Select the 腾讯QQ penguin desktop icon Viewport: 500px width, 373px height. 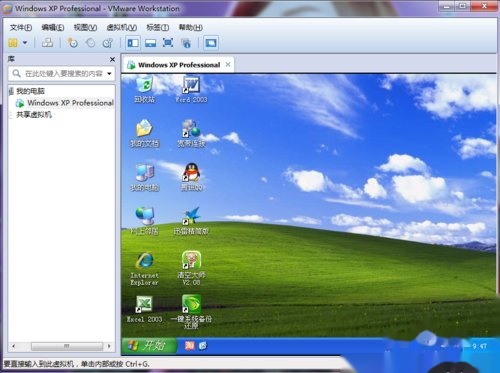pyautogui.click(x=191, y=177)
